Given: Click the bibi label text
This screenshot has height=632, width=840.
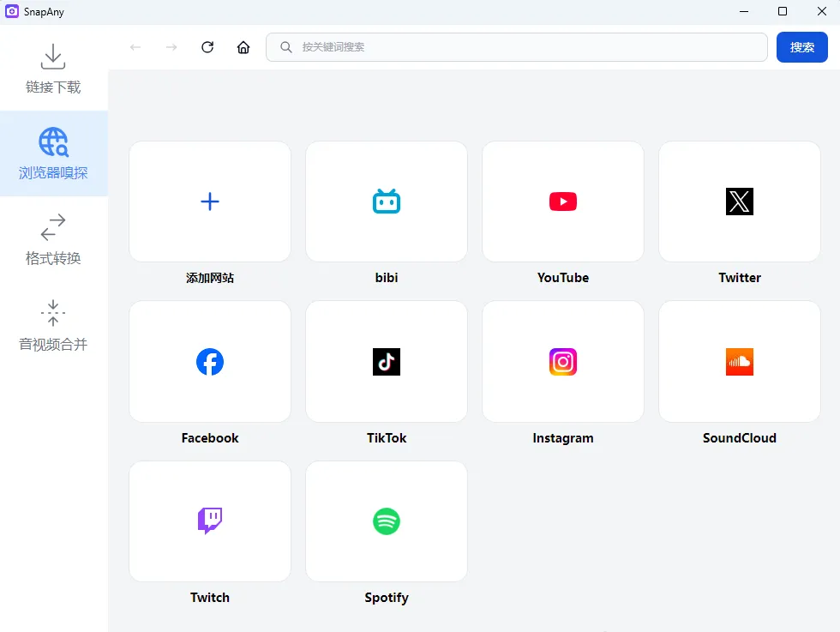Looking at the screenshot, I should point(387,278).
